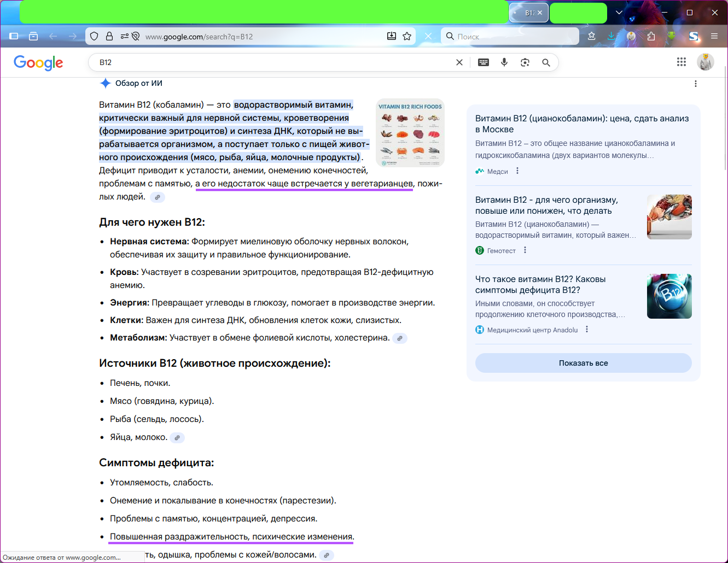Click the site security padlock icon
The width and height of the screenshot is (728, 563).
(109, 36)
